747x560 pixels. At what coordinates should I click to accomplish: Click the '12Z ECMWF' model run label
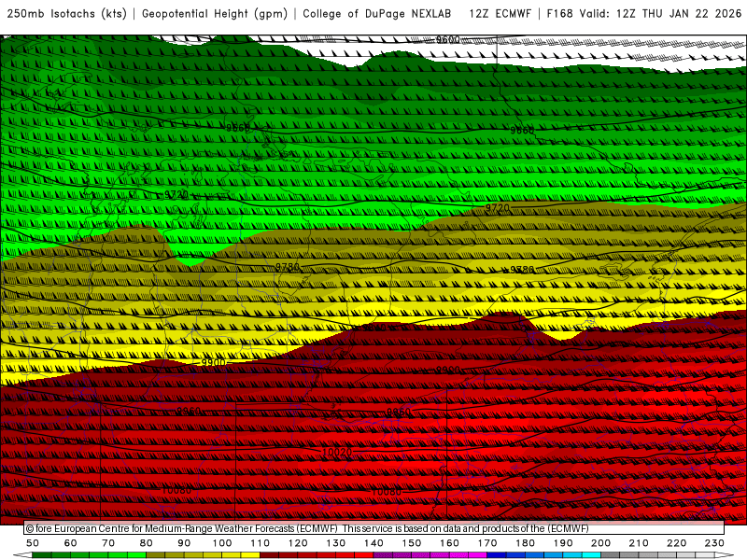[500, 14]
